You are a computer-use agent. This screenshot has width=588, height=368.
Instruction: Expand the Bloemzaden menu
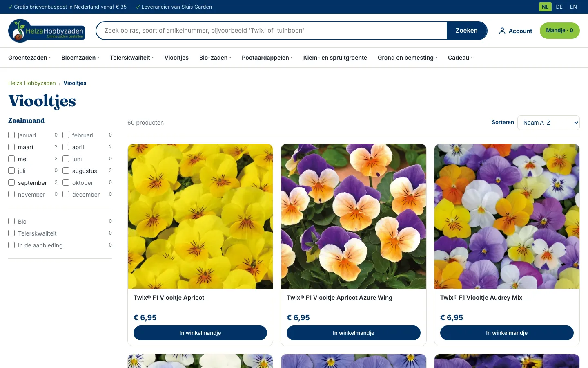[80, 58]
